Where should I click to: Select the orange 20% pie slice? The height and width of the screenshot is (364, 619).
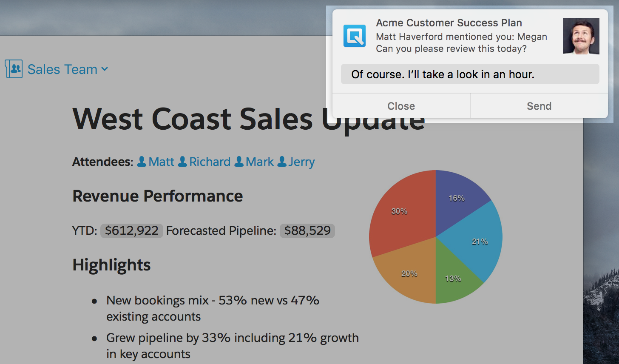point(408,274)
